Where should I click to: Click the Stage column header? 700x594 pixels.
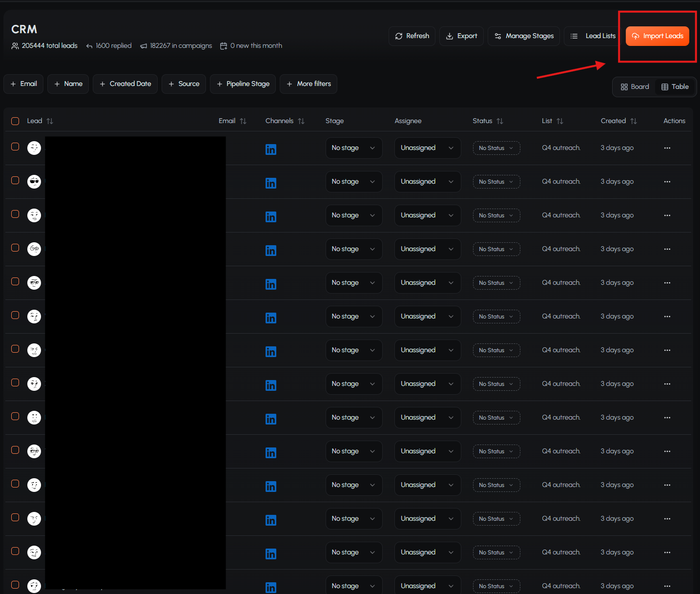click(x=335, y=121)
